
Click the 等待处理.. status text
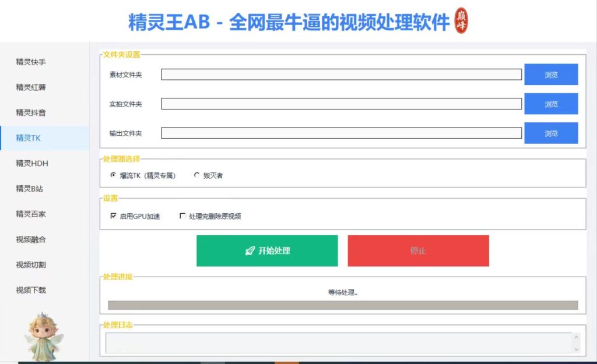tap(343, 292)
